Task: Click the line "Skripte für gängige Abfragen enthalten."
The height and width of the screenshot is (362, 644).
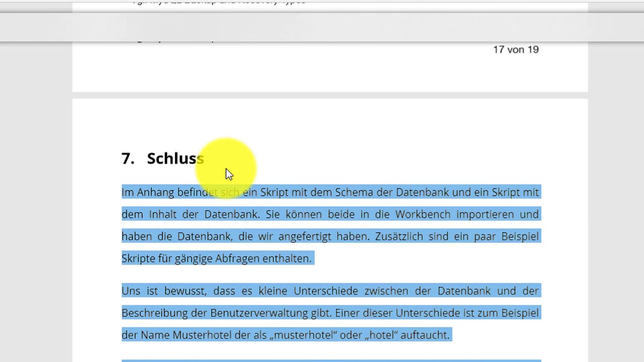Action: pyautogui.click(x=217, y=258)
